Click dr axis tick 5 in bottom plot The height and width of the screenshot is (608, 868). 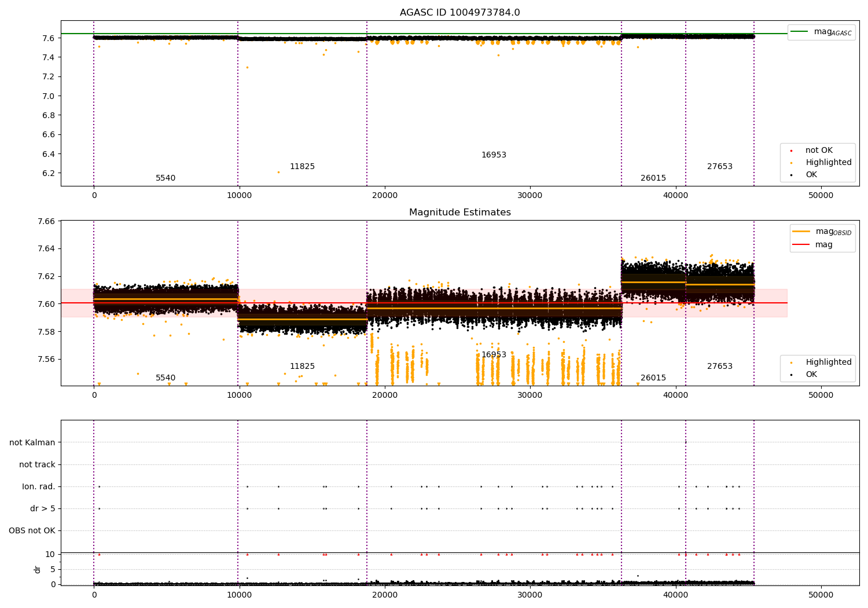(53, 569)
